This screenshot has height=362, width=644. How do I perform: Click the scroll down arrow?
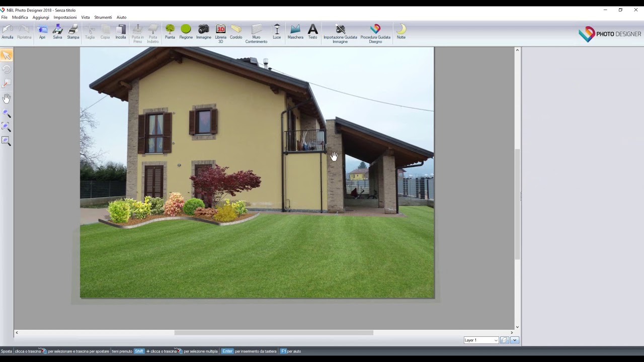tap(517, 327)
